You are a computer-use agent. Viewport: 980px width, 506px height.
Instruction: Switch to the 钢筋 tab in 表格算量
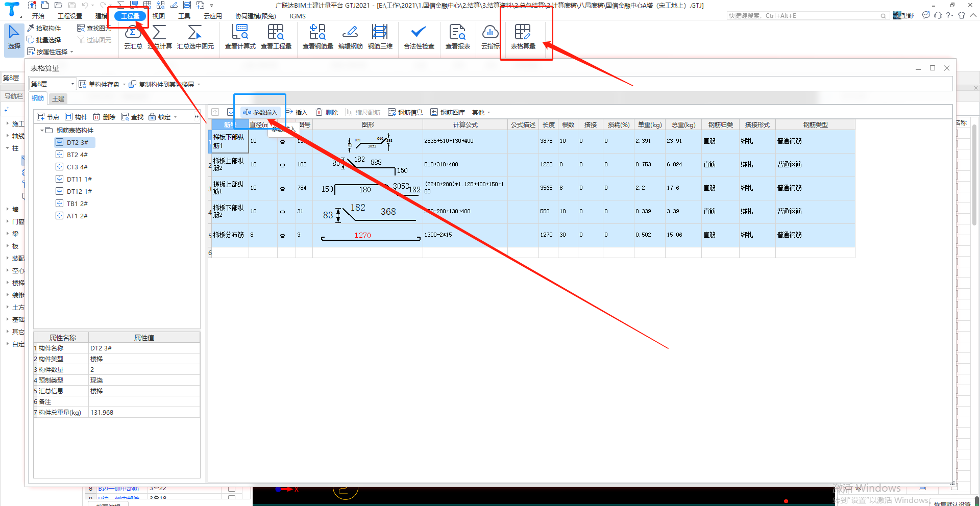click(38, 98)
